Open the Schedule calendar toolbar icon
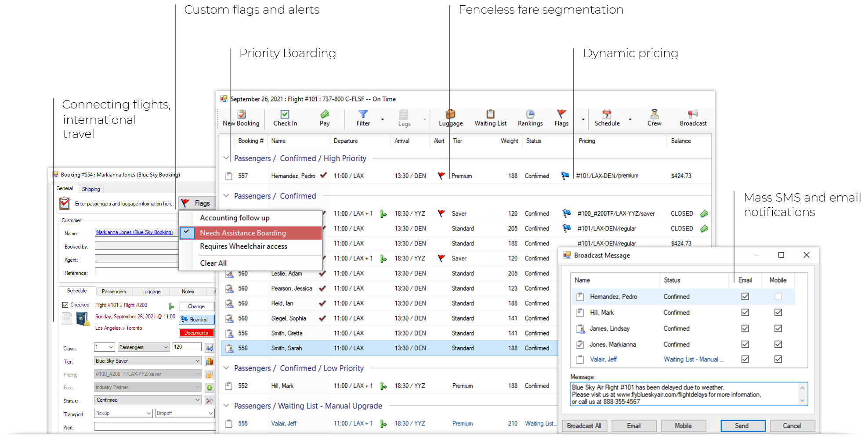The width and height of the screenshot is (868, 436). click(x=607, y=114)
